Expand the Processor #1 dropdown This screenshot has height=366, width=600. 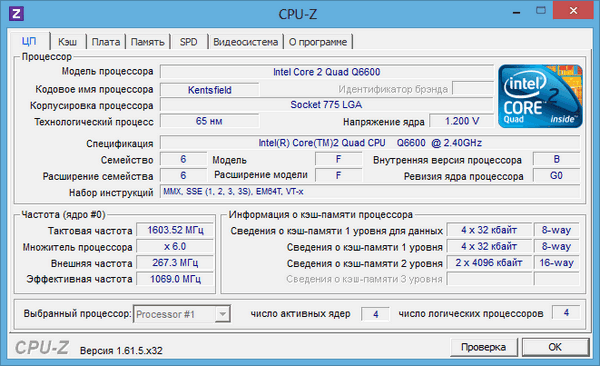pos(222,314)
